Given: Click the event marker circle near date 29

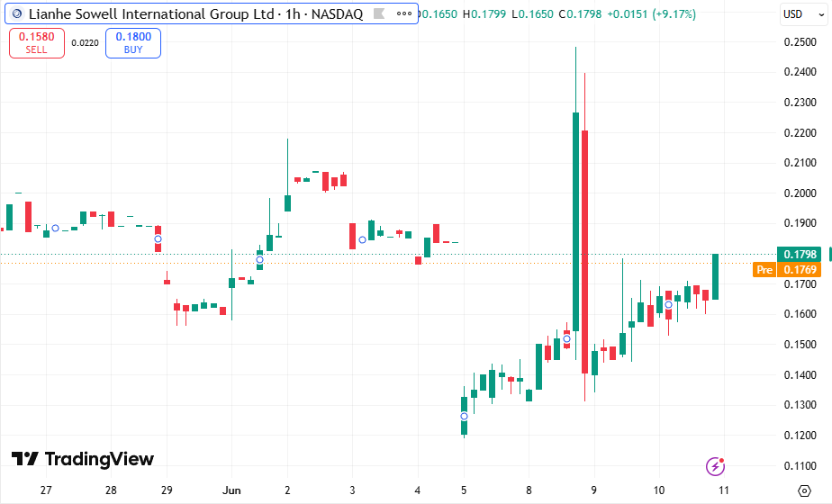Looking at the screenshot, I should pyautogui.click(x=158, y=239).
